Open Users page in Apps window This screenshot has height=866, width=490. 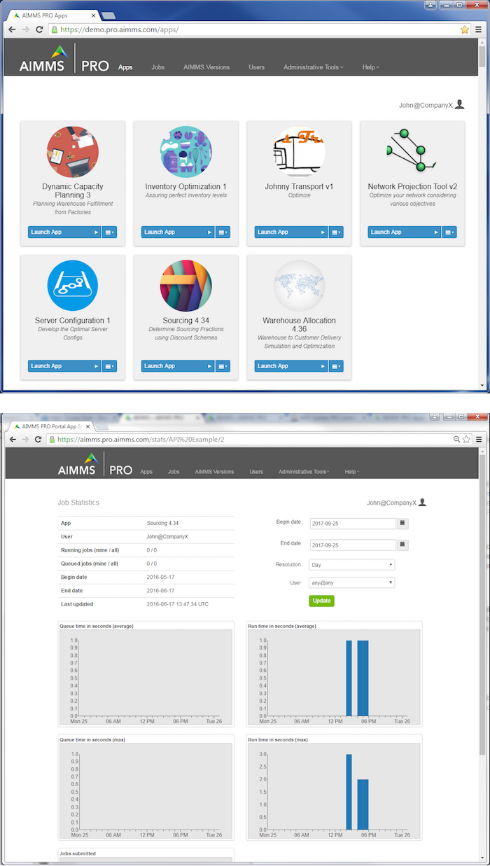click(256, 67)
